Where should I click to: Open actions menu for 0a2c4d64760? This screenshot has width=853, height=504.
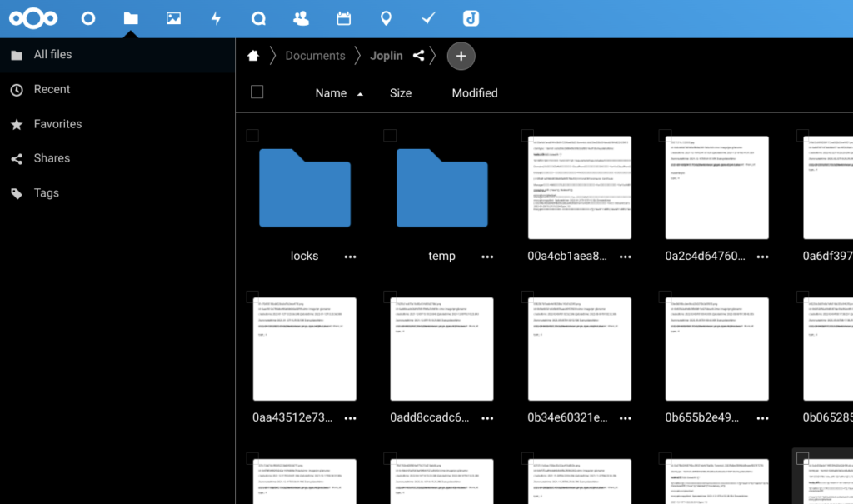click(x=763, y=257)
